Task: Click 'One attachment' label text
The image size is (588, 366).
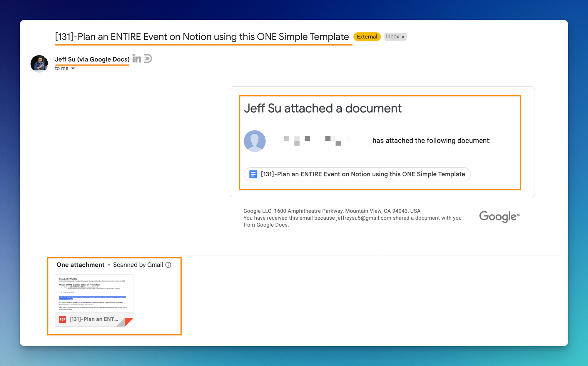Action: [81, 265]
